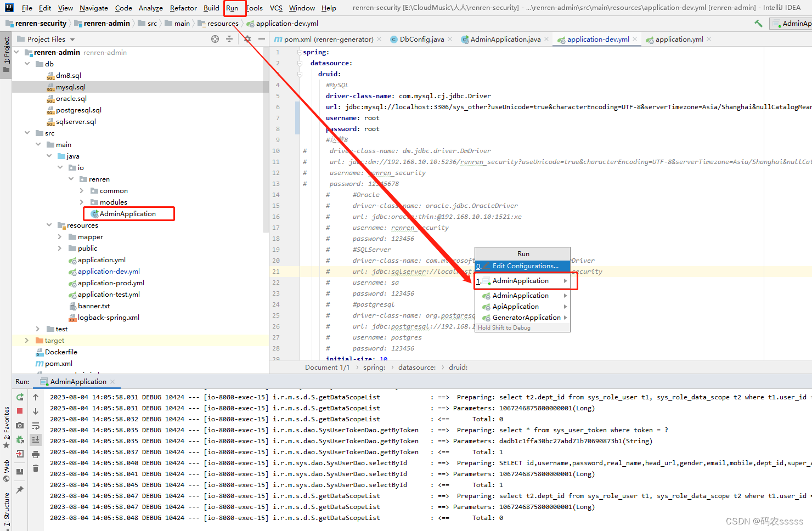Click the Build hammer icon
Screen dimensions: 812x531
click(758, 23)
